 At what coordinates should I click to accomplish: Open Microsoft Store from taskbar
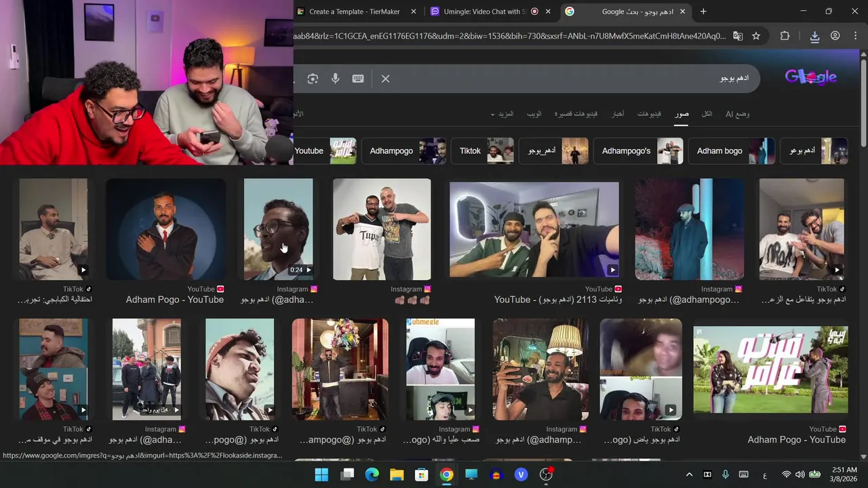[421, 474]
